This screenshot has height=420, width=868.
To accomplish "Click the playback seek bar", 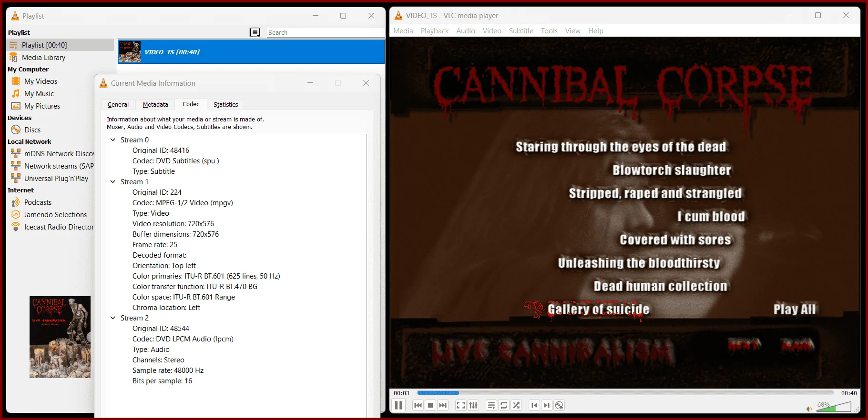I will click(x=625, y=393).
